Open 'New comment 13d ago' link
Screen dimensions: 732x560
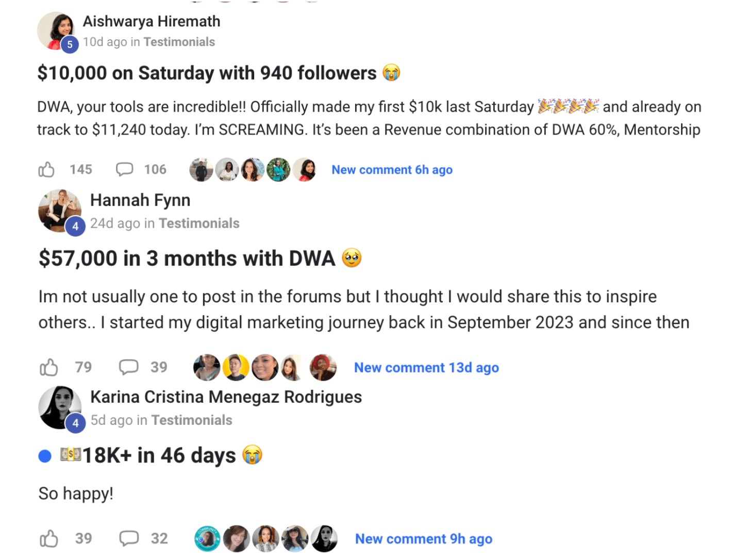click(x=426, y=368)
